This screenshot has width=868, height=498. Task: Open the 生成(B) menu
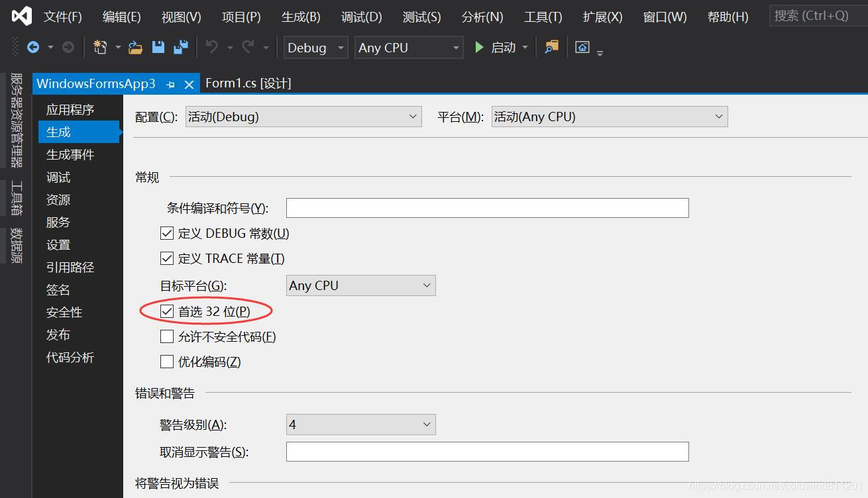(301, 17)
